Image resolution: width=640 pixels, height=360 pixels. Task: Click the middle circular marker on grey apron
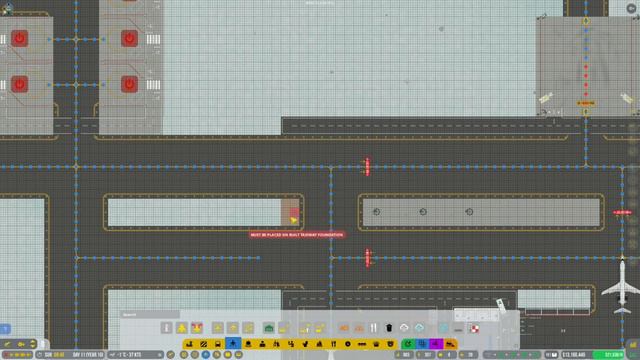423,212
